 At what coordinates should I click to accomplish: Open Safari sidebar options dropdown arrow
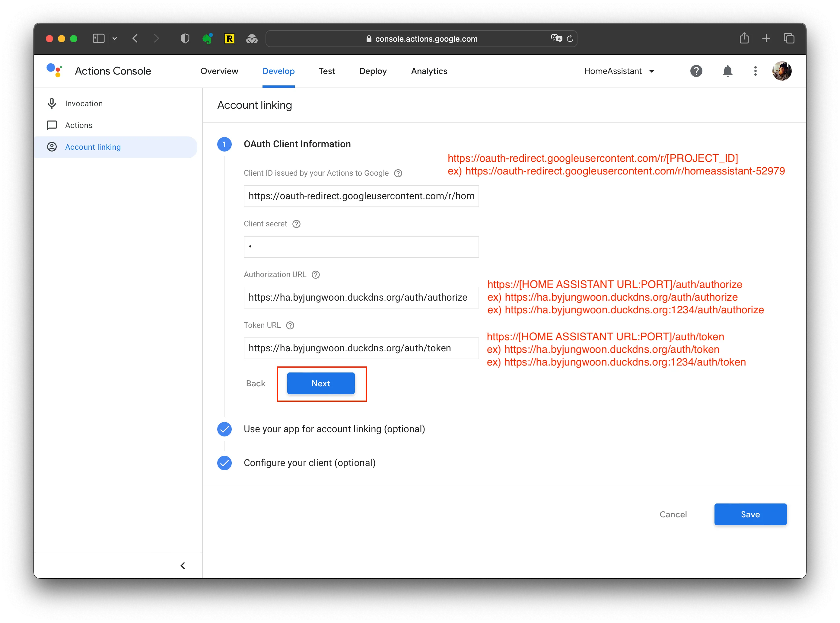[x=115, y=38]
